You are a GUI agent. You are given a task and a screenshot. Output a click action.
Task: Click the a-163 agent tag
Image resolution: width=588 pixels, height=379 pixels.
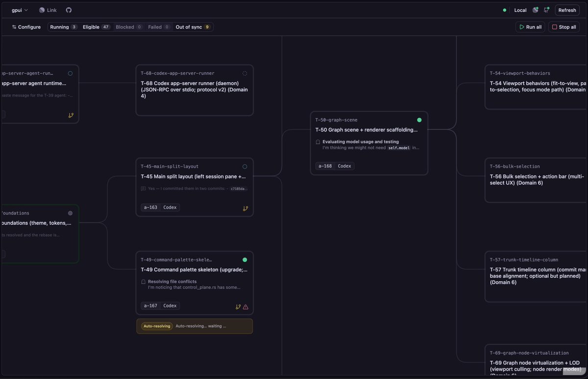[150, 207]
